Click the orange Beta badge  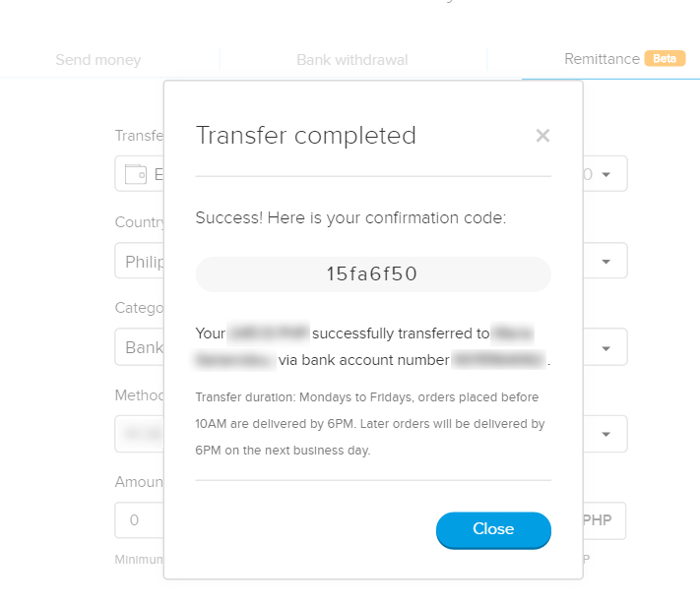click(x=665, y=58)
